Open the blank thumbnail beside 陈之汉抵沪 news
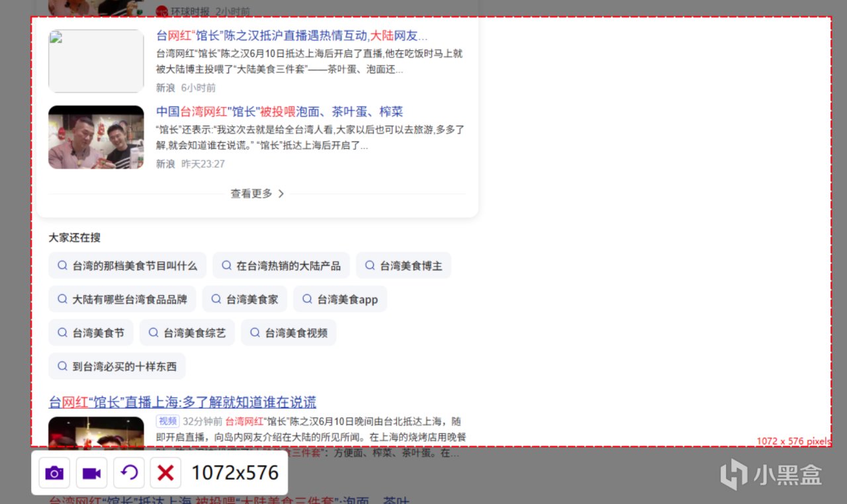The height and width of the screenshot is (504, 847). 96,61
